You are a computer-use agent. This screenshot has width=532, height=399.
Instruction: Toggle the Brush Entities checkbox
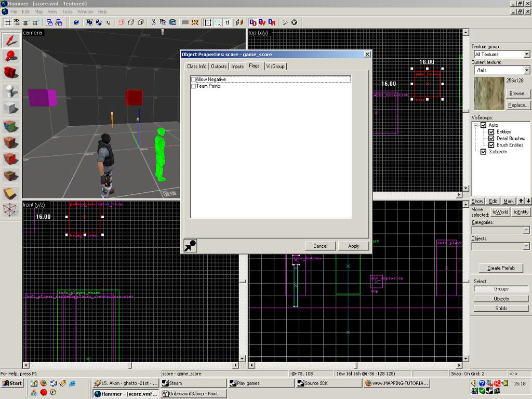[x=491, y=145]
